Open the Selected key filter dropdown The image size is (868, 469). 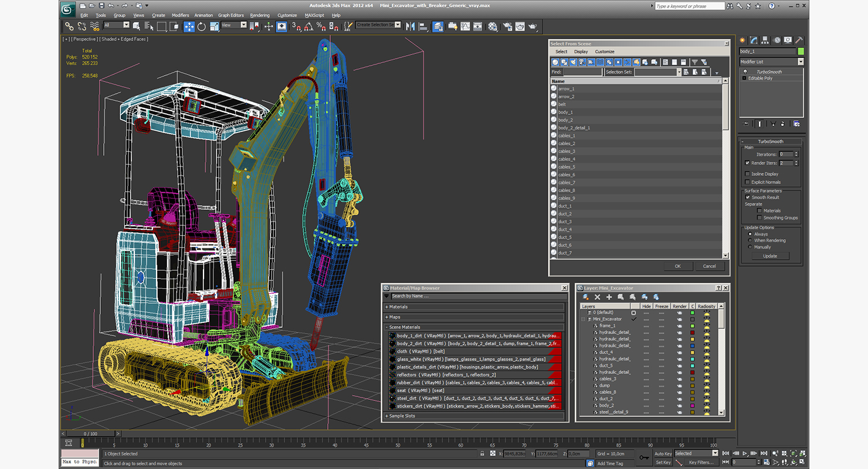point(696,453)
